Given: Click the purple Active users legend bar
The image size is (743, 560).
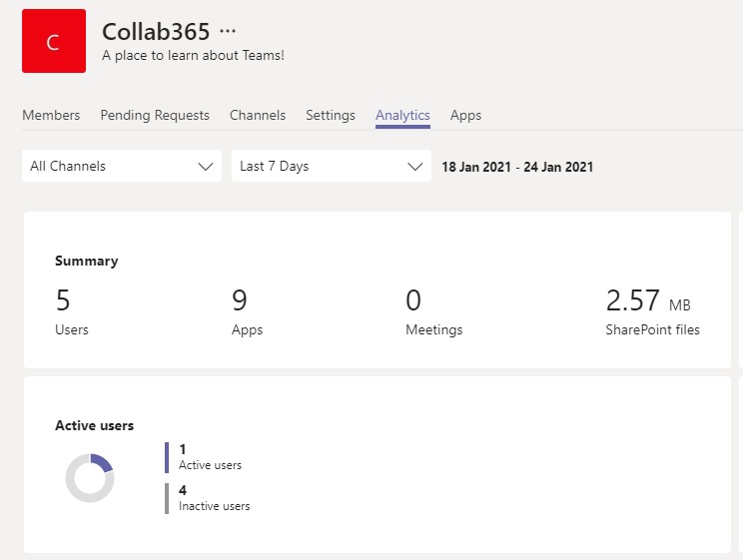Looking at the screenshot, I should [167, 457].
